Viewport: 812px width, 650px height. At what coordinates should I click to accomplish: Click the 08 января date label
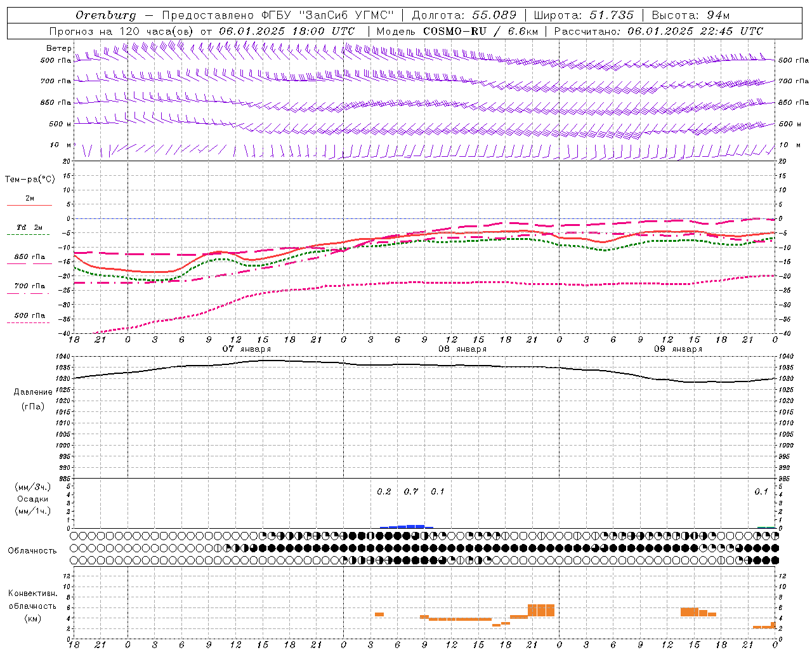(x=462, y=349)
